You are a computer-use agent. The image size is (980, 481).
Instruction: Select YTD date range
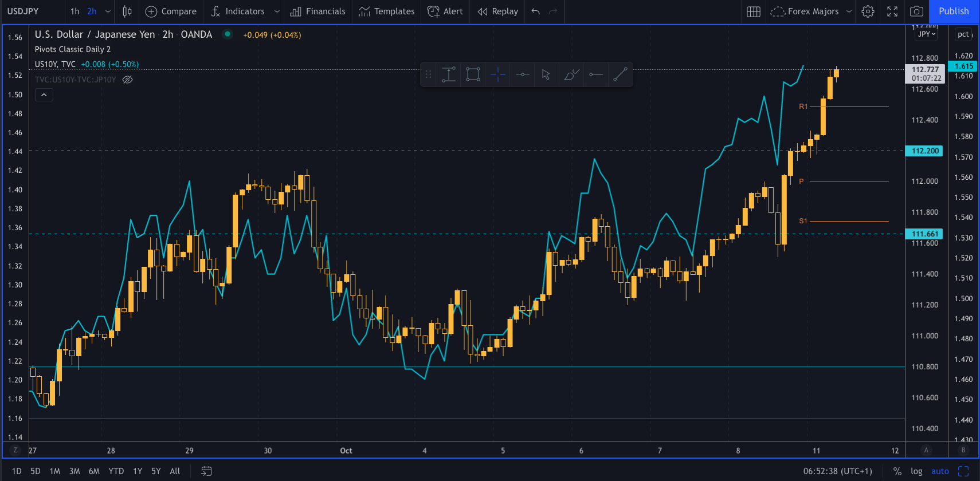click(116, 471)
